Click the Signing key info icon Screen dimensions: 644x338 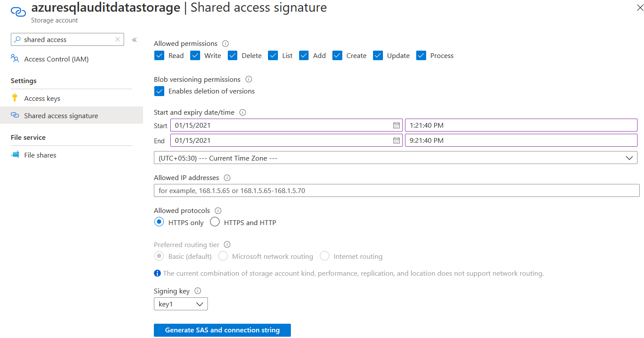198,291
